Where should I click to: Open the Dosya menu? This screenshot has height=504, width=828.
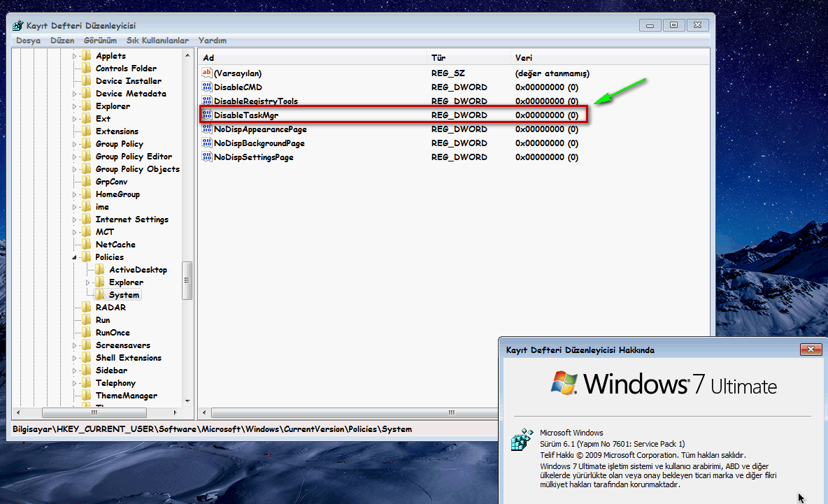point(28,40)
